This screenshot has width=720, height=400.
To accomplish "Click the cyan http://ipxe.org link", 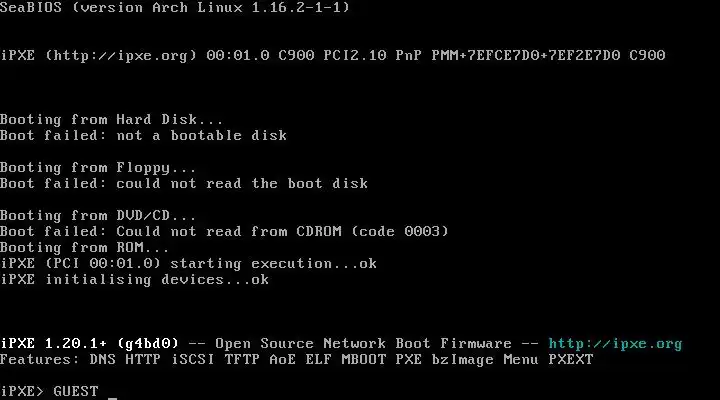I will pos(615,344).
